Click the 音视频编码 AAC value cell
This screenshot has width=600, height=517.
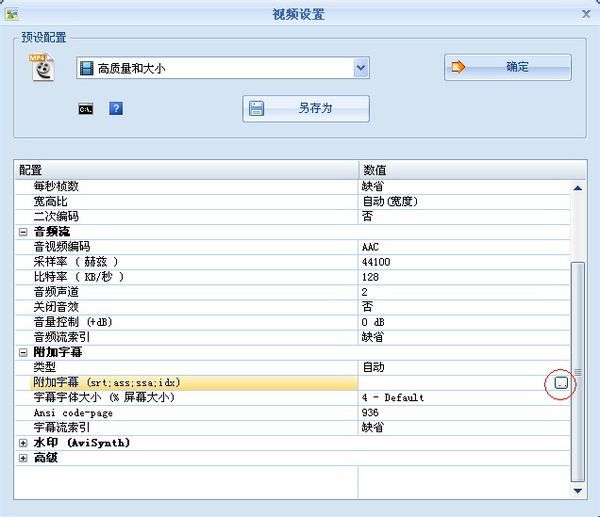click(372, 247)
